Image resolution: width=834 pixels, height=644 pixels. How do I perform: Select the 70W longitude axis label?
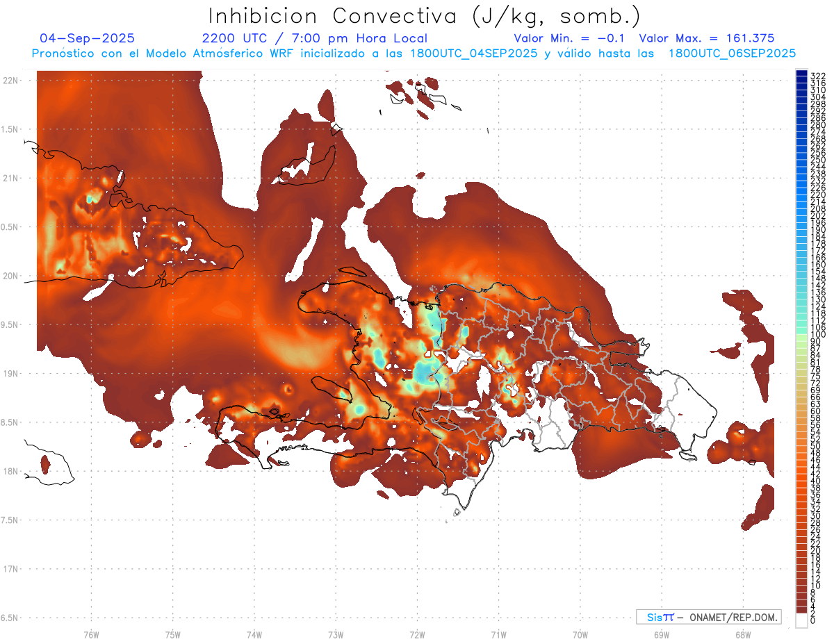pyautogui.click(x=580, y=634)
